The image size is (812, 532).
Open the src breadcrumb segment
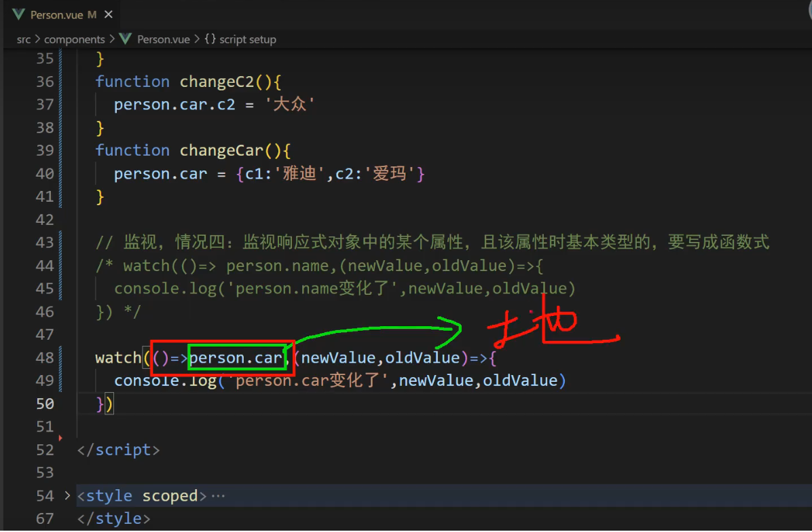pos(23,39)
